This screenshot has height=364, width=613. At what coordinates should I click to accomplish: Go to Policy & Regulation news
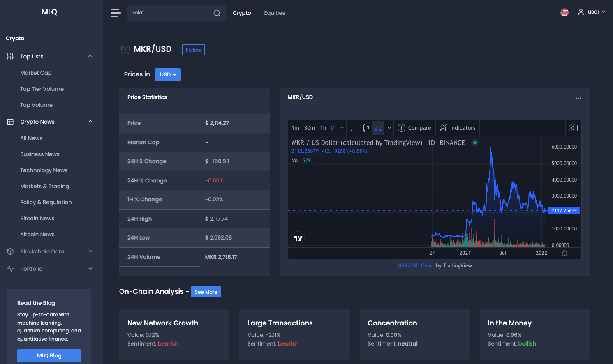tap(46, 202)
